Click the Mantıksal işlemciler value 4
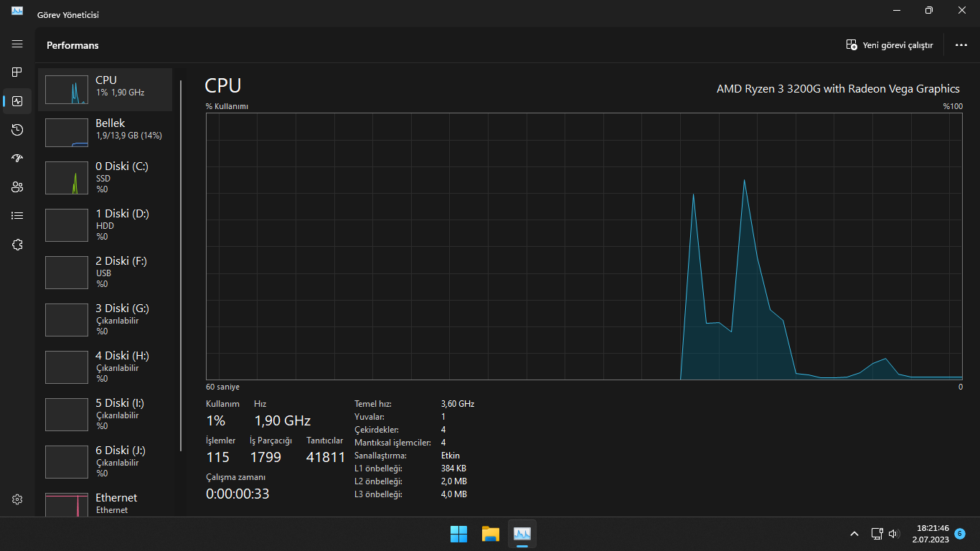Viewport: 980px width, 551px height. click(443, 443)
